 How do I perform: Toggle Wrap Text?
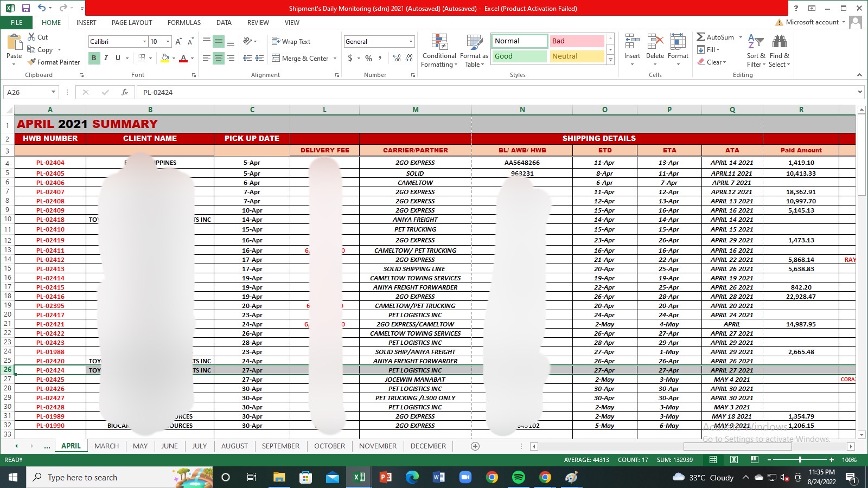291,41
